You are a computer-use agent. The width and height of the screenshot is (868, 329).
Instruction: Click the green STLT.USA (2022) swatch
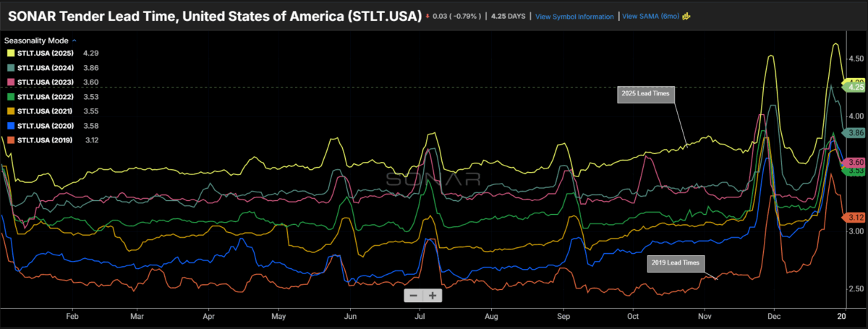[11, 97]
